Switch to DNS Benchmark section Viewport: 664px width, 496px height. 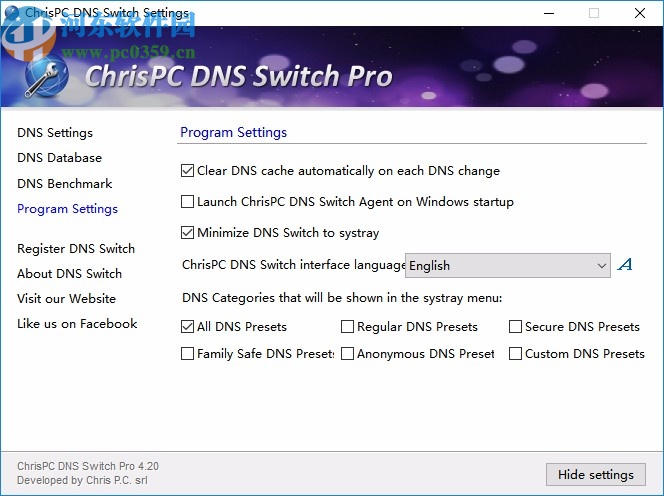64,183
